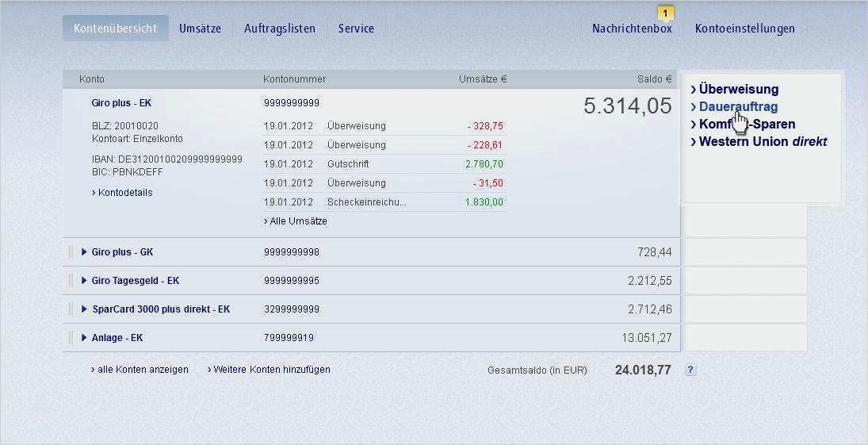Click Weitere Konten hinzufügen
This screenshot has height=445, width=868.
click(x=271, y=370)
